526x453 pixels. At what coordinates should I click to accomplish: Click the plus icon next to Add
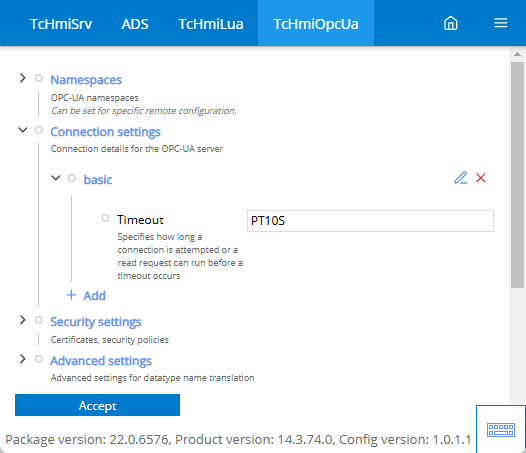(x=71, y=295)
